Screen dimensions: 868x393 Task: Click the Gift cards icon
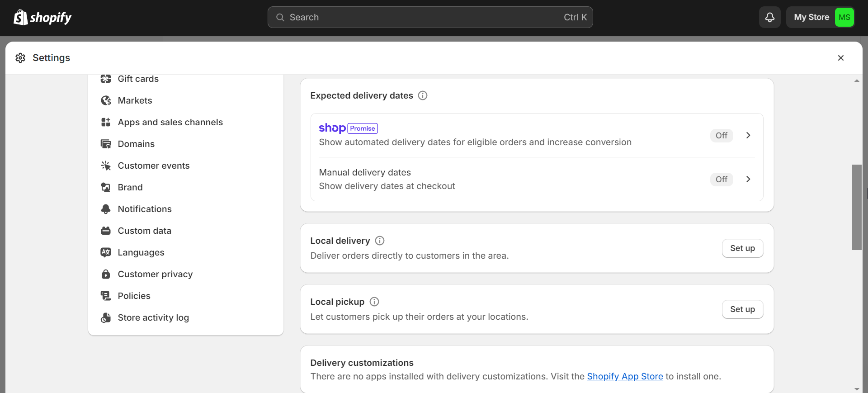[x=106, y=79]
